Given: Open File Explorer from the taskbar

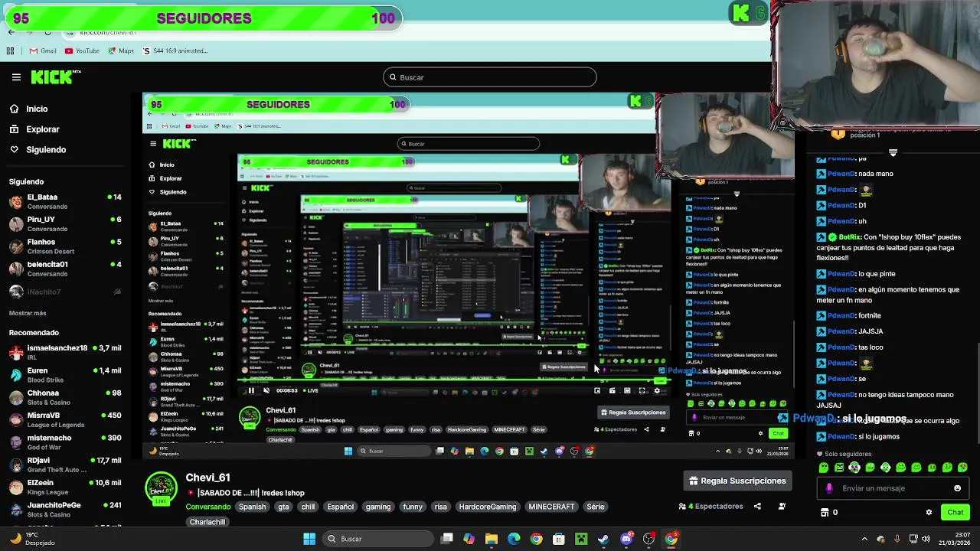Looking at the screenshot, I should (492, 539).
